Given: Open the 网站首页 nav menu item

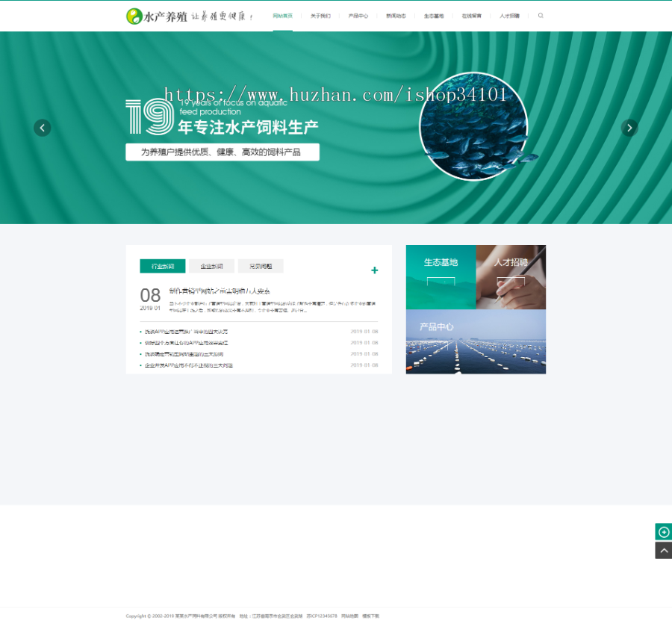Looking at the screenshot, I should click(283, 16).
